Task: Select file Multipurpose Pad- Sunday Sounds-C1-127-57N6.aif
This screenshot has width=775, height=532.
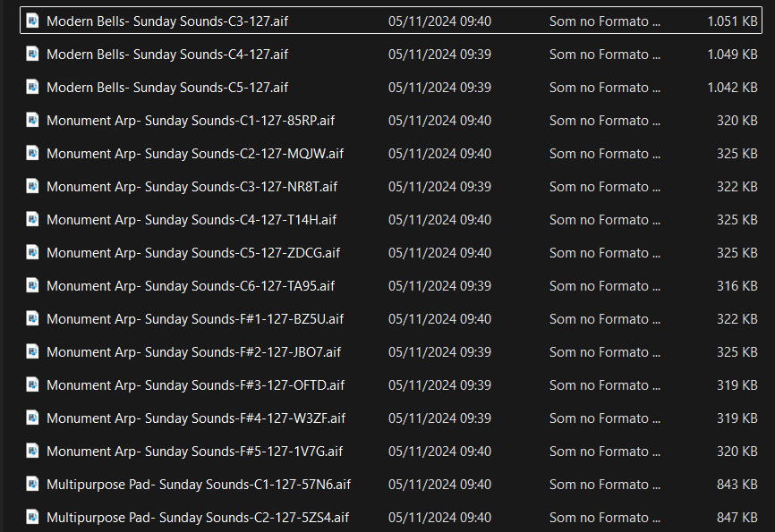Action: coord(198,485)
